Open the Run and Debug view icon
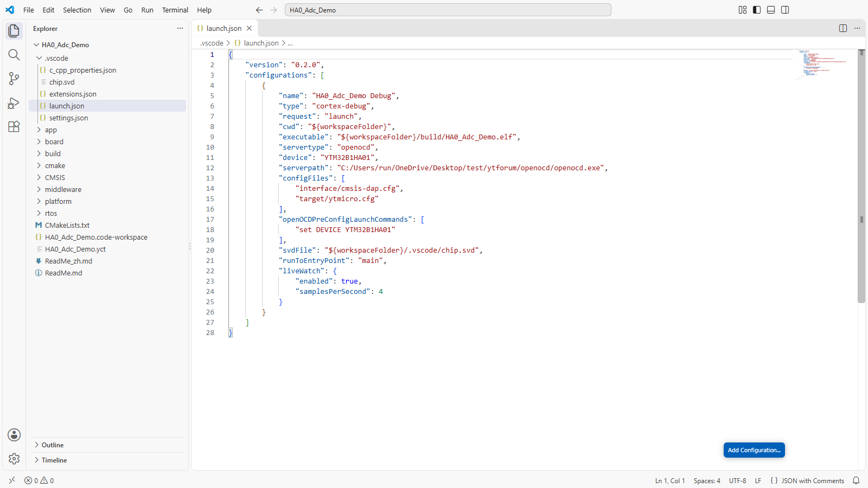 click(x=14, y=102)
